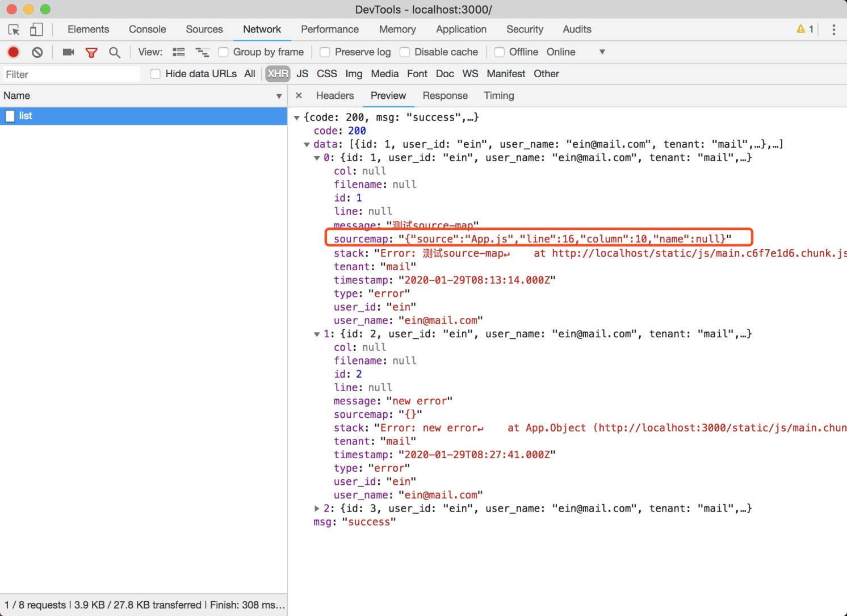847x616 pixels.
Task: Show overview using the waterfall view icon
Action: [203, 52]
